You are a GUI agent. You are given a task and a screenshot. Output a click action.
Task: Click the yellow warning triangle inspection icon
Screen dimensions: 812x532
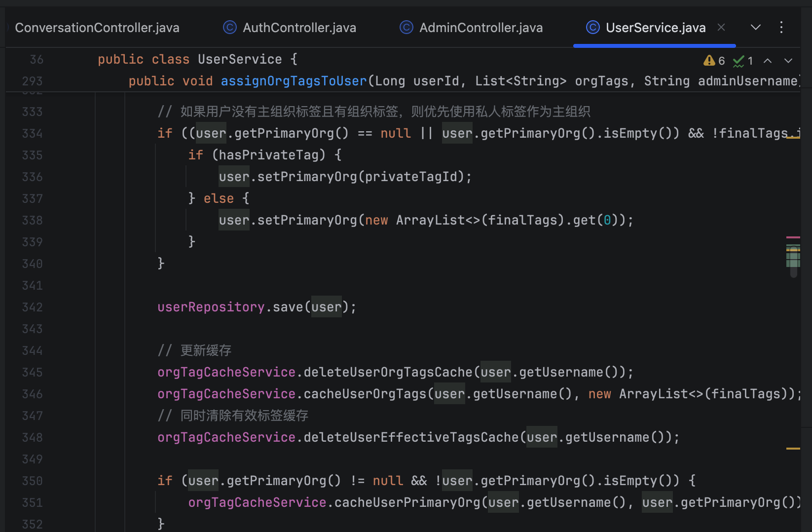point(709,60)
